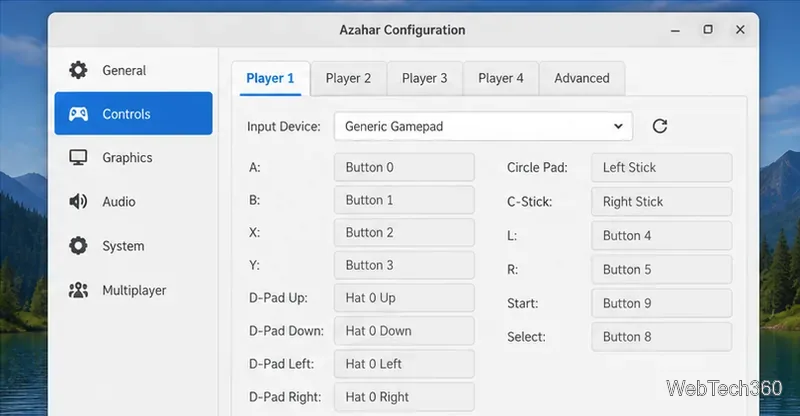Minimize the Azahar Configuration window
Screen dimensions: 800x416
tap(676, 30)
